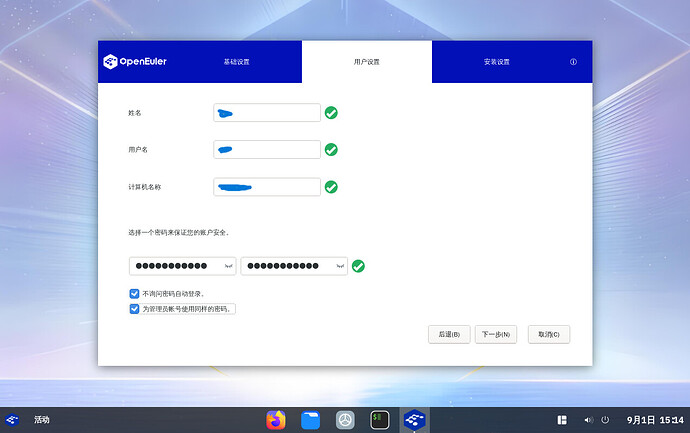Screen dimensions: 690x433
Task: Open the Terminal from the taskbar
Action: [x=380, y=420]
